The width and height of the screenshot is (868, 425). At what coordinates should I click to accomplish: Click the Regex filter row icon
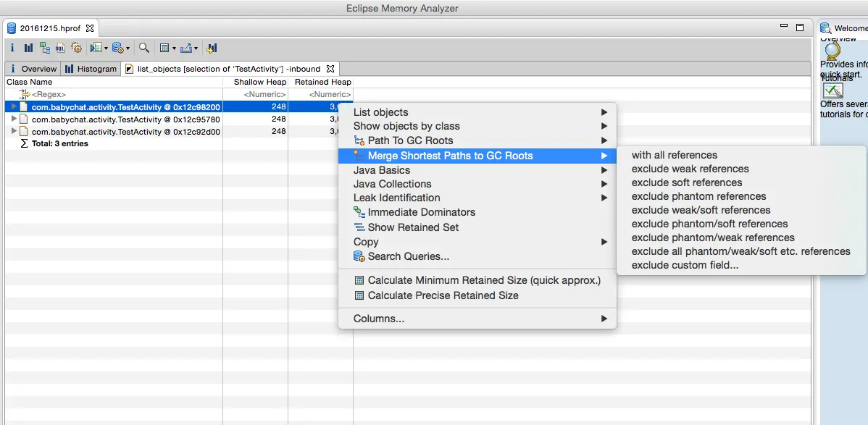tap(25, 95)
